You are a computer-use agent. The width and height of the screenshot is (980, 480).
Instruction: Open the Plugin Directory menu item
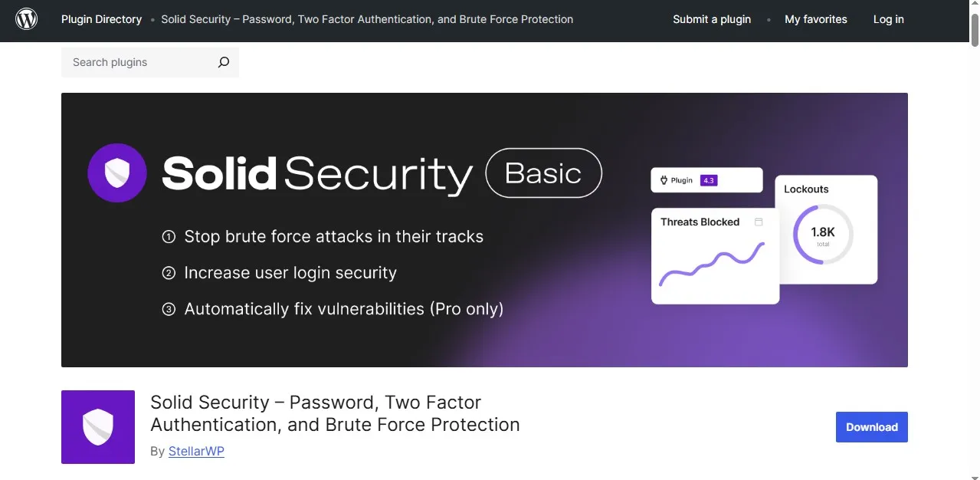(101, 19)
